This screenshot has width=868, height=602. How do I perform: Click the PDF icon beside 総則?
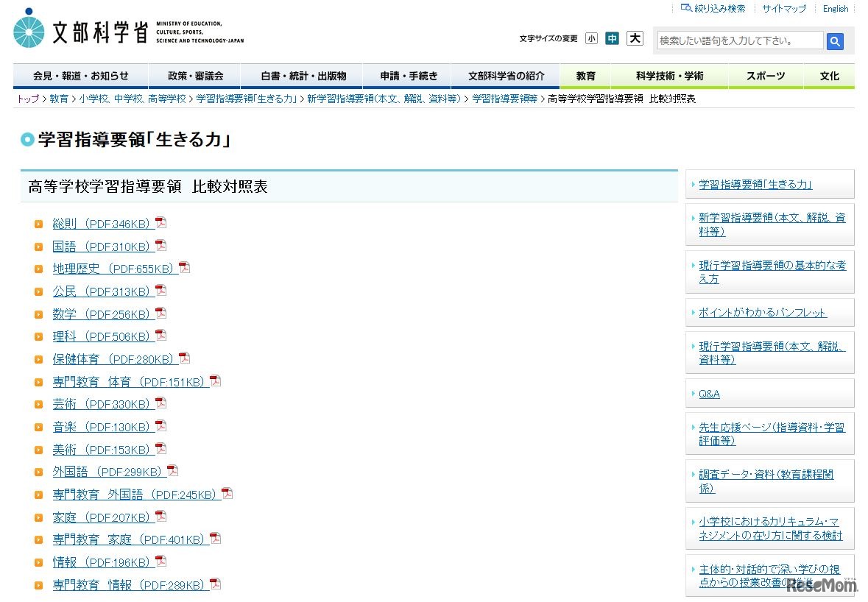(160, 223)
